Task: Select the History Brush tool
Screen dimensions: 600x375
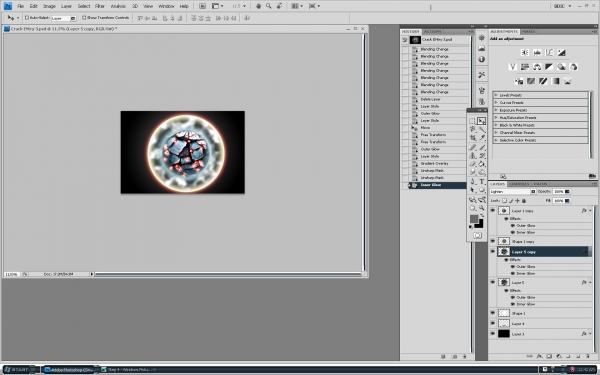Action: click(482, 156)
